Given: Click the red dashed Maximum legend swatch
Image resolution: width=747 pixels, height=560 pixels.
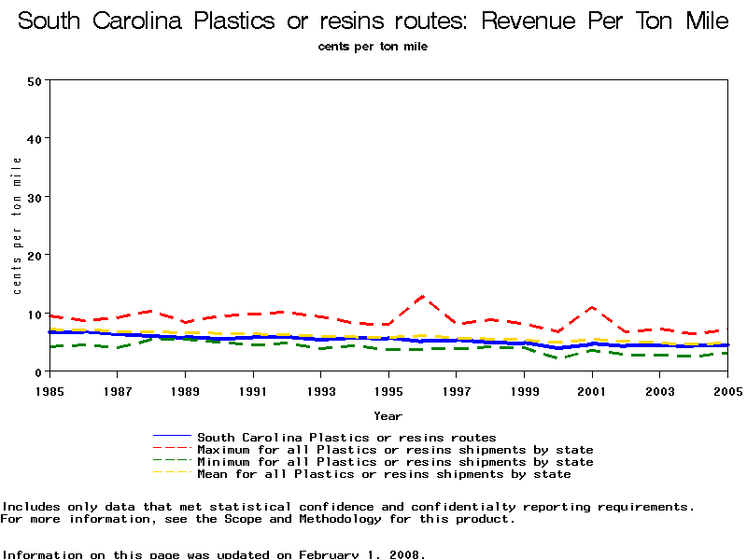Looking at the screenshot, I should 172,450.
